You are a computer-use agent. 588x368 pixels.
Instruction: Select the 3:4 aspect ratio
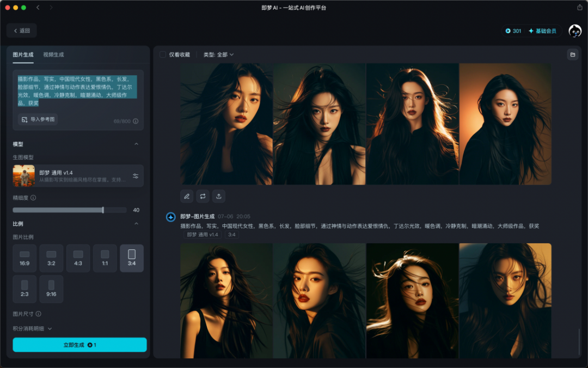(x=132, y=258)
